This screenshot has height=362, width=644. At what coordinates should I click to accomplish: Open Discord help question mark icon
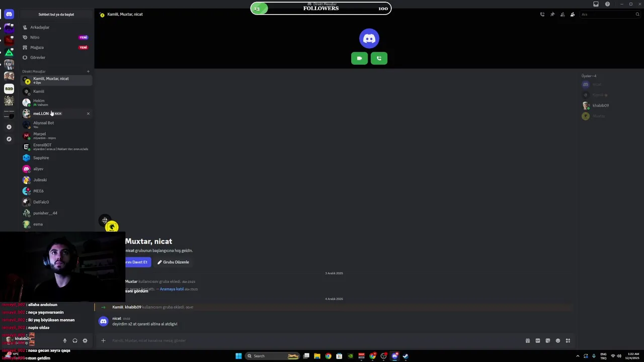point(607,4)
